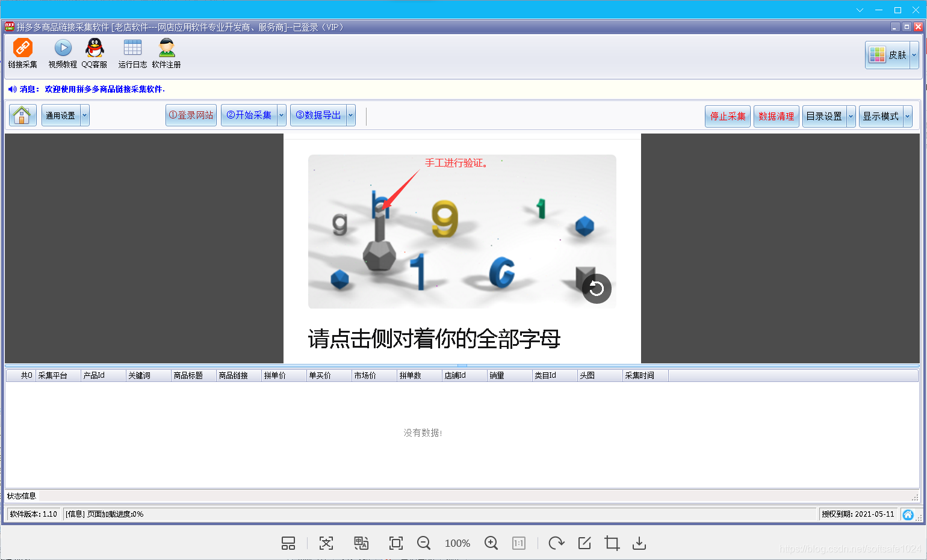Open 显示模式 display mode
The width and height of the screenshot is (927, 560).
pyautogui.click(x=881, y=116)
